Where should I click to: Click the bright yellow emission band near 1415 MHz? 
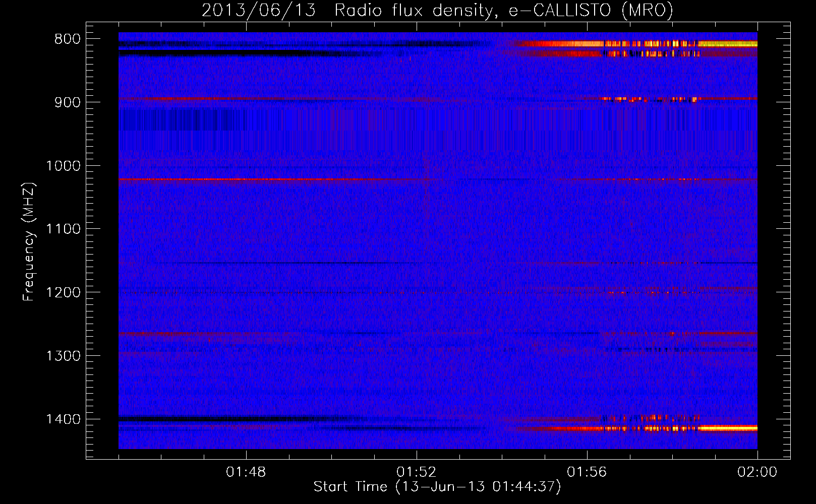coord(727,428)
